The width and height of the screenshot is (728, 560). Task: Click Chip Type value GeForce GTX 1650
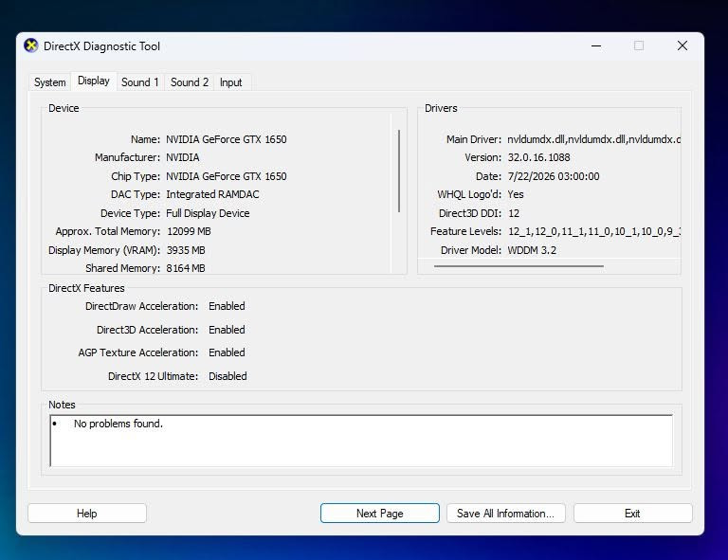click(227, 176)
